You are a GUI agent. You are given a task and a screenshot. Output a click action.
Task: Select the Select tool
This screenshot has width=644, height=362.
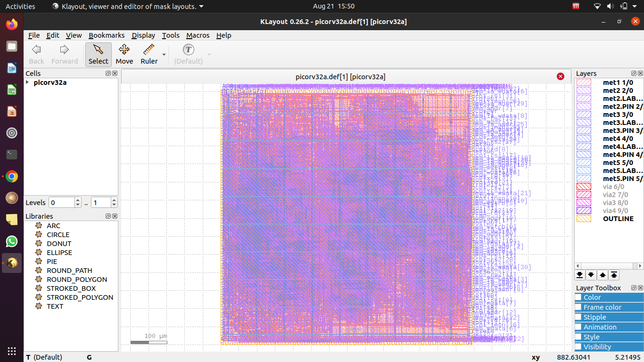98,53
